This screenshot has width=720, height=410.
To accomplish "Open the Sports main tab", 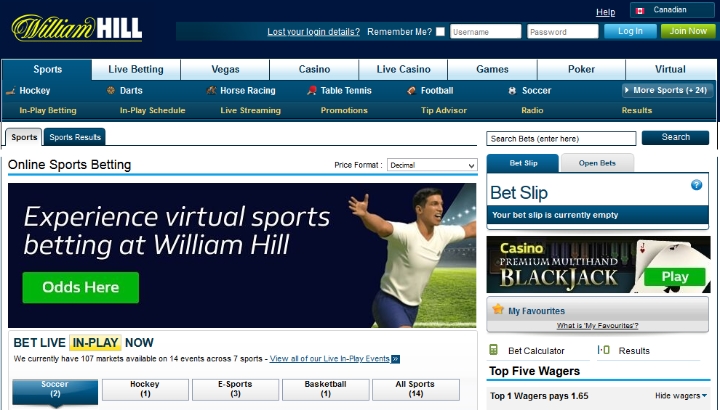I will click(x=47, y=69).
